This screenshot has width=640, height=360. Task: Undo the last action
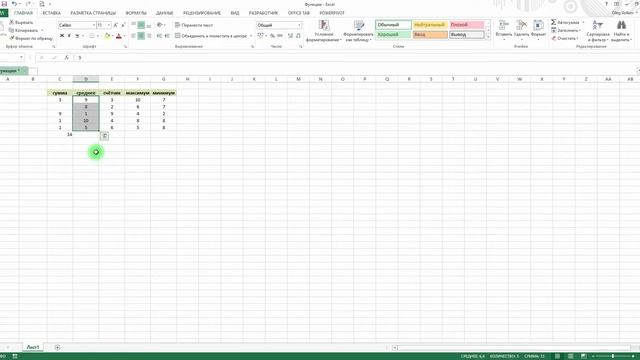click(14, 4)
